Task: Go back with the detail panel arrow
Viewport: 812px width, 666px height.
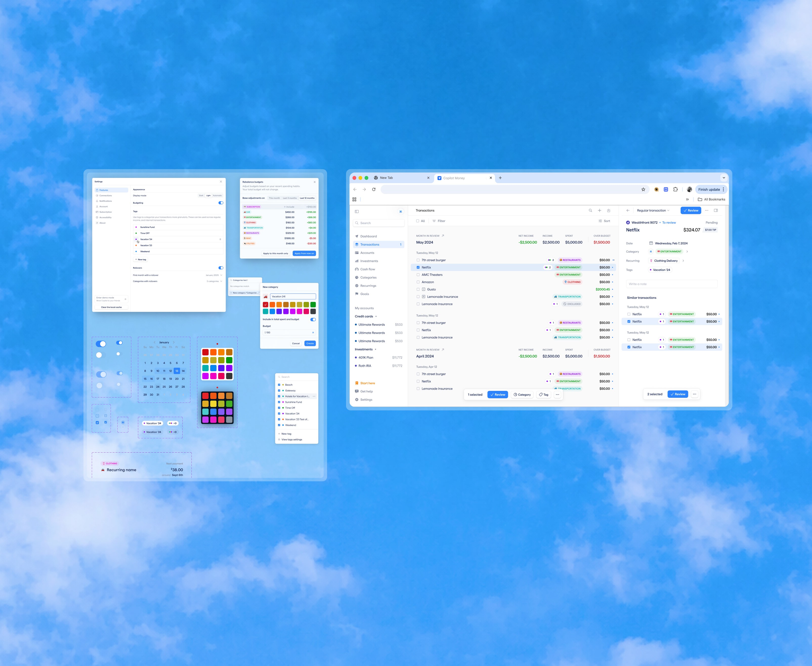Action: coord(628,210)
